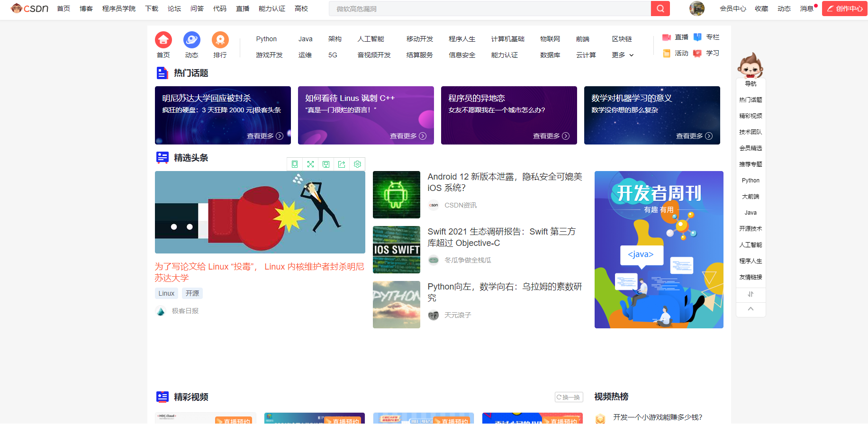Open the IOS SWIFT article thumbnail

(x=397, y=250)
